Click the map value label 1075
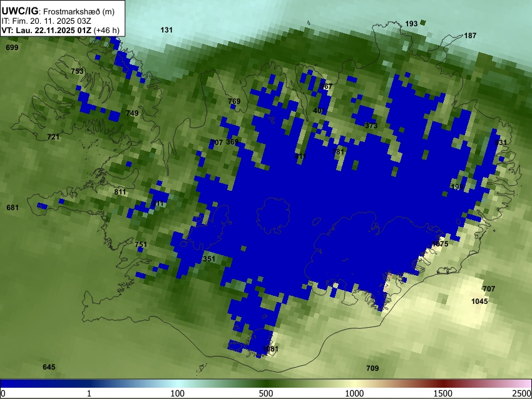 point(440,244)
